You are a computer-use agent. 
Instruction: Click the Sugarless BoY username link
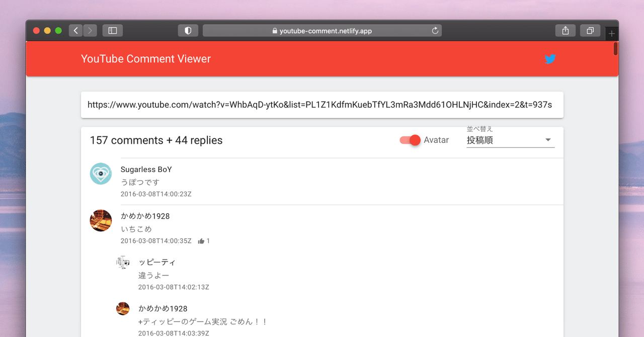click(x=146, y=169)
